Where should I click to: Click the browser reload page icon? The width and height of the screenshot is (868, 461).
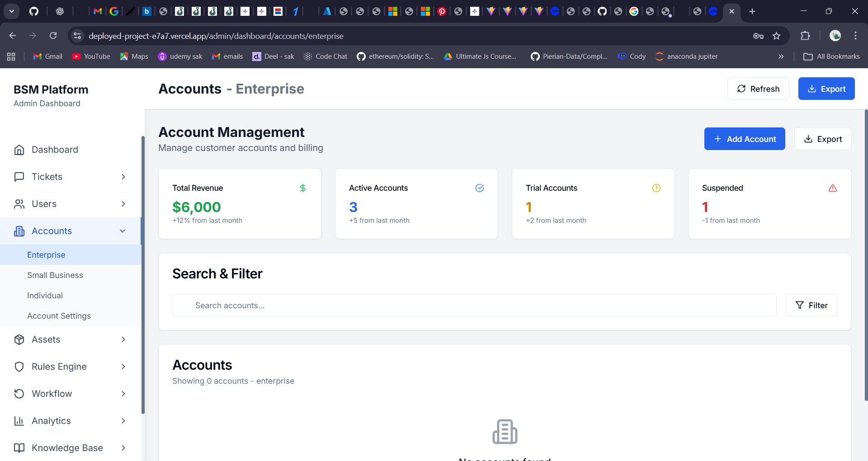click(x=53, y=36)
